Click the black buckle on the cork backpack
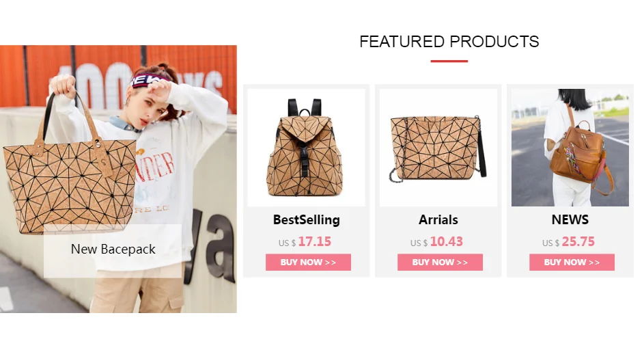Viewport: 644px width, 337px height. click(305, 165)
